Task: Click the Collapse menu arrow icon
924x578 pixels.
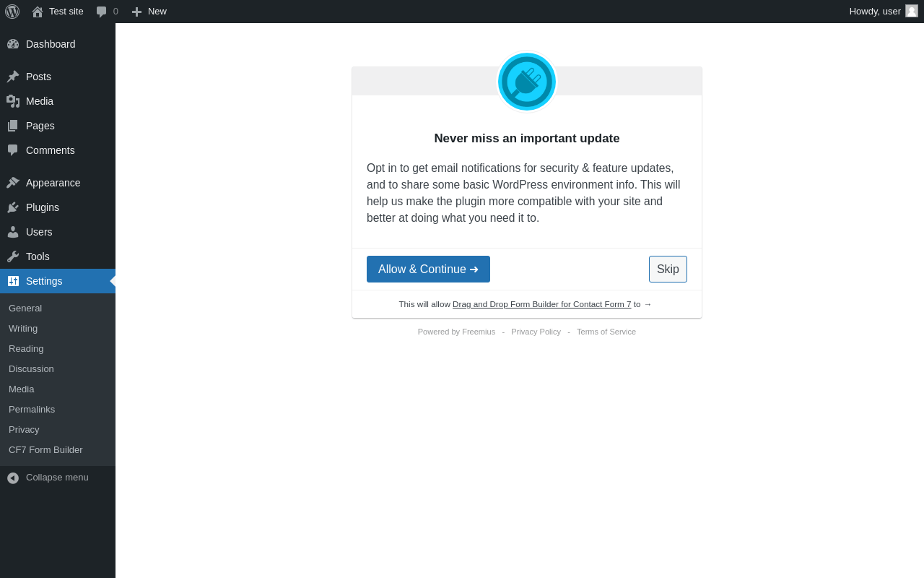Action: [x=13, y=478]
